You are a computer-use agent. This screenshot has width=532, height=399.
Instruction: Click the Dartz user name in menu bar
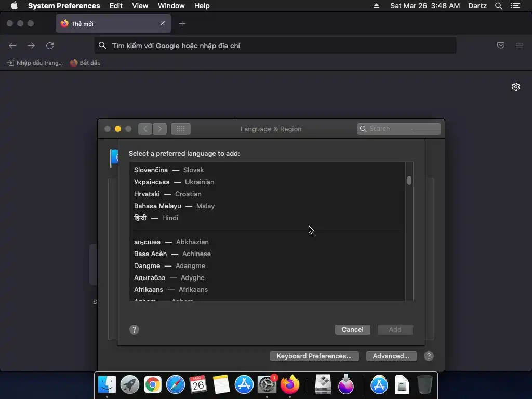477,6
